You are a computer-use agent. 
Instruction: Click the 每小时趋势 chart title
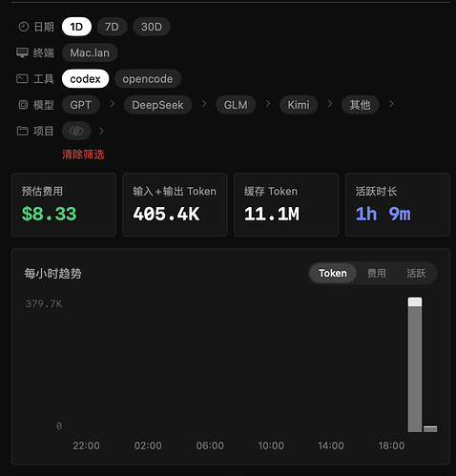(52, 274)
